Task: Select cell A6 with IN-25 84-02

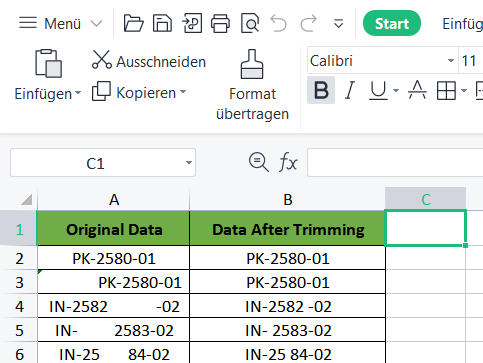Action: (113, 353)
